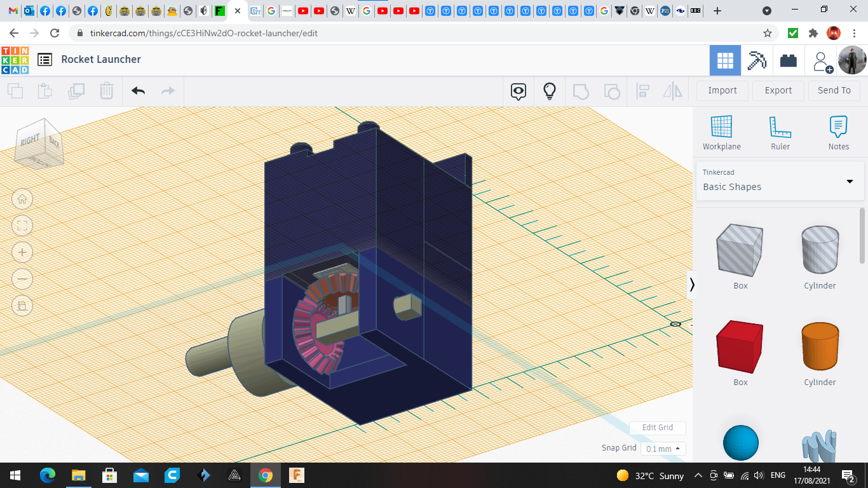The image size is (868, 488).
Task: Switch to Blocks view with pickaxe icon
Action: pyautogui.click(x=757, y=60)
